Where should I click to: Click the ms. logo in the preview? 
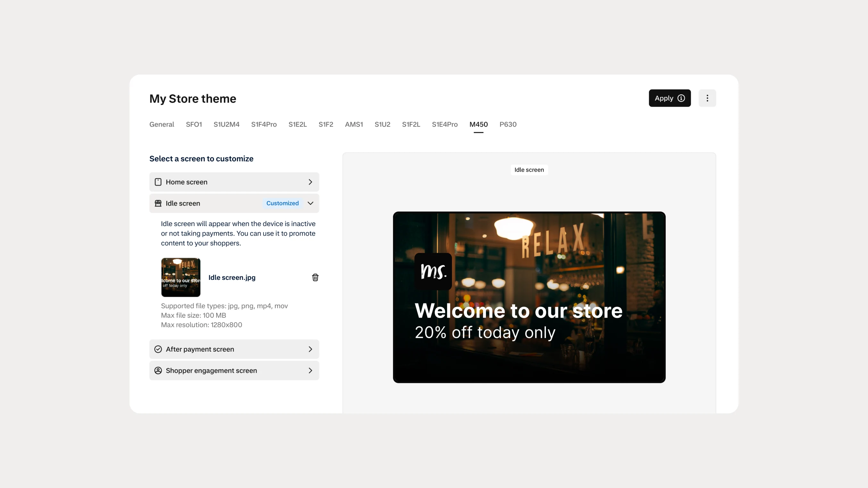433,271
